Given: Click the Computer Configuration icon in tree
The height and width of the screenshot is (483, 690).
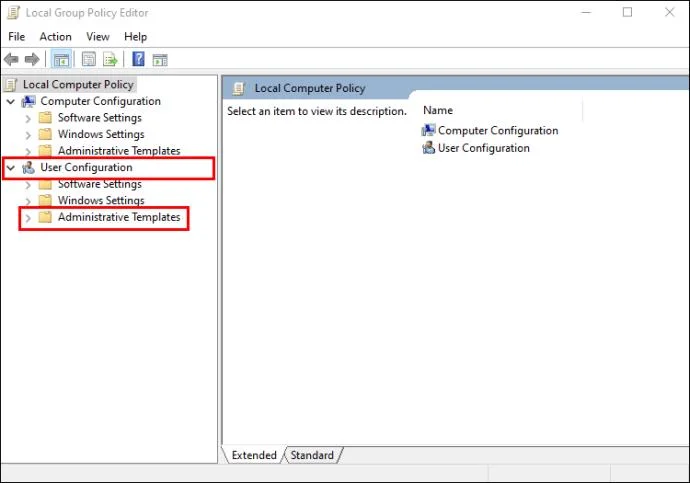Looking at the screenshot, I should 29,101.
